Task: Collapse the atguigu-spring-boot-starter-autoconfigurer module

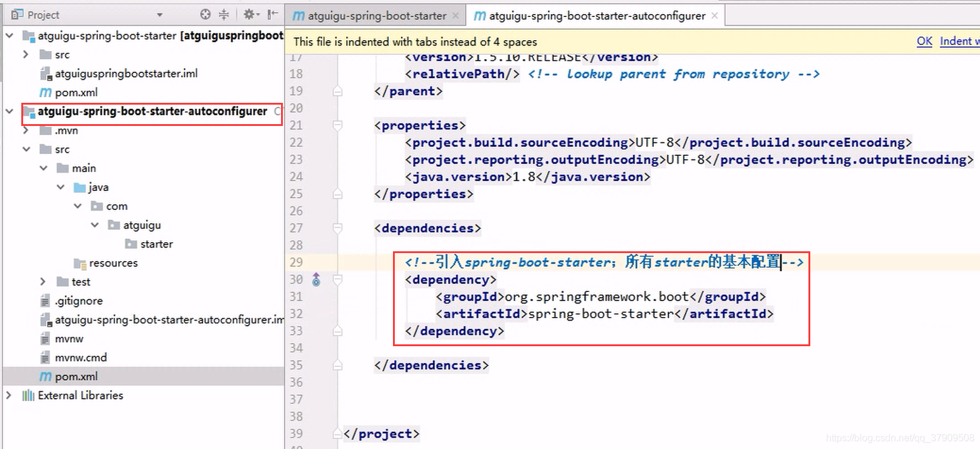Action: 9,111
